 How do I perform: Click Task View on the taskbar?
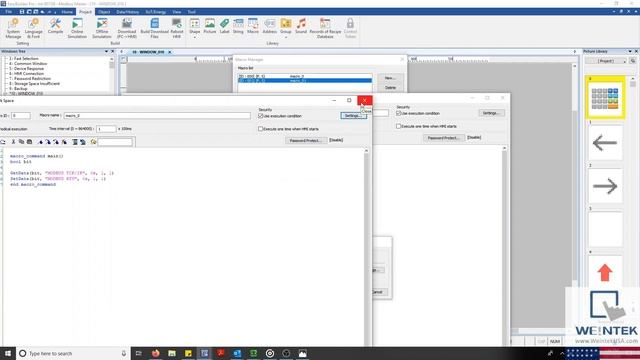[x=139, y=353]
